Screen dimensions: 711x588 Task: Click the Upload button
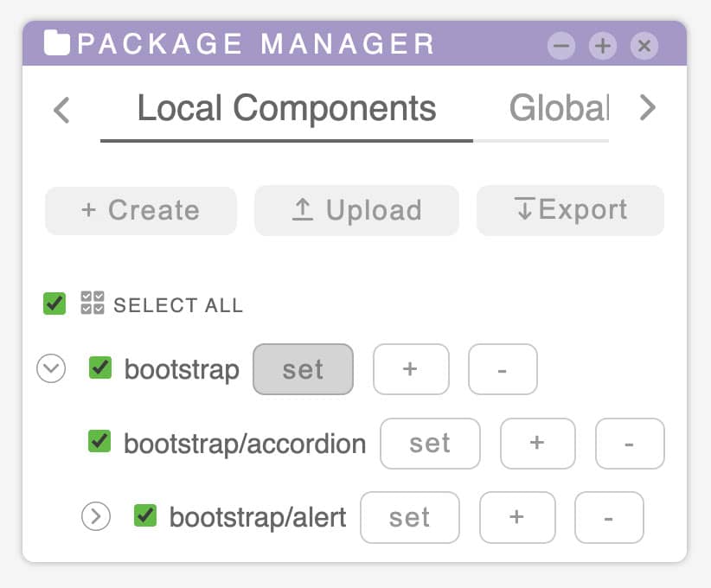357,210
